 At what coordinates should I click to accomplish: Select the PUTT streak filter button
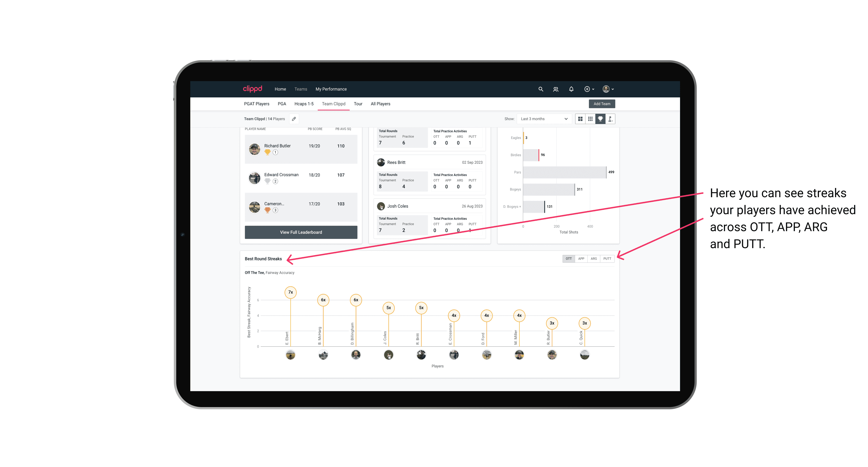(608, 258)
